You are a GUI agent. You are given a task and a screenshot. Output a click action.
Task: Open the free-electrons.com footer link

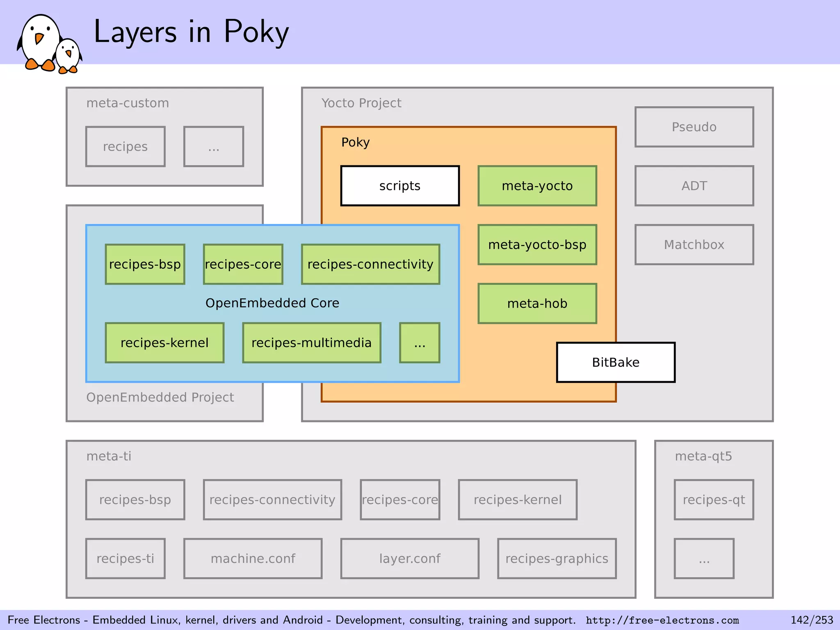click(x=662, y=620)
